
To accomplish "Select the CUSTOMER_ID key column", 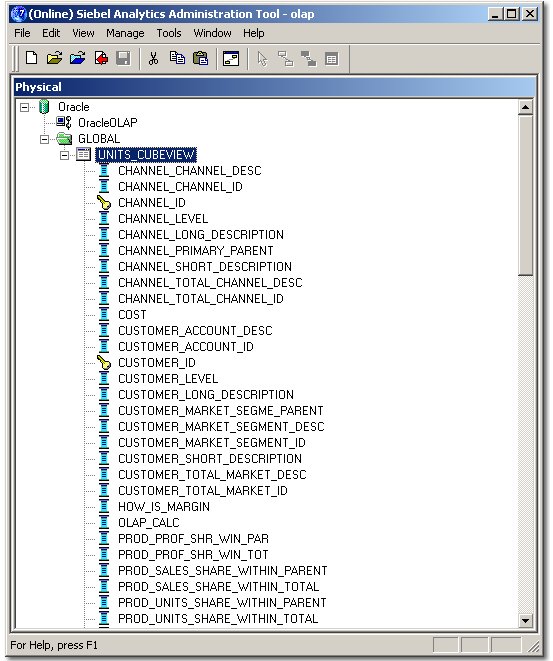I will pyautogui.click(x=156, y=363).
